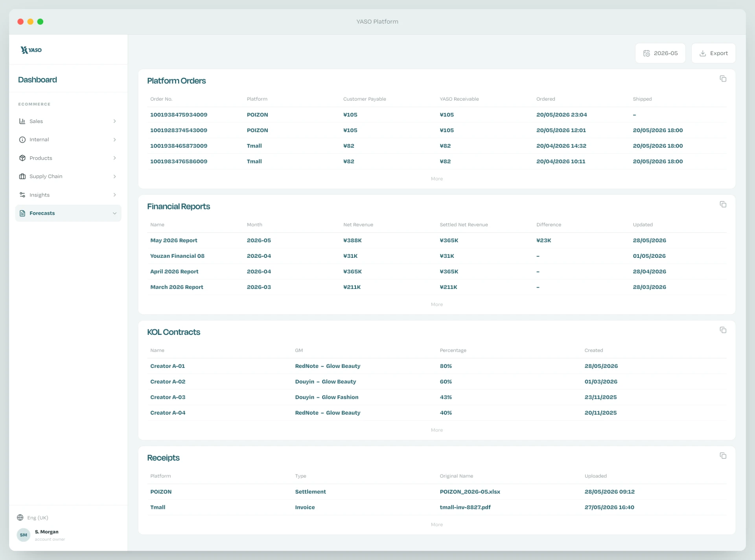
Task: Open the Creator A-03 contract
Action: click(168, 397)
